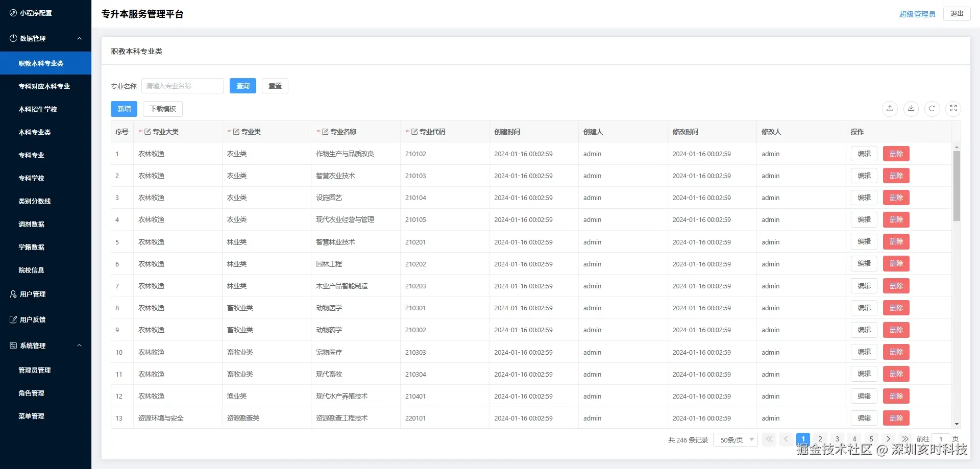The image size is (980, 469).
Task: Edit the 作物生产与品质改良 row
Action: tap(864, 154)
